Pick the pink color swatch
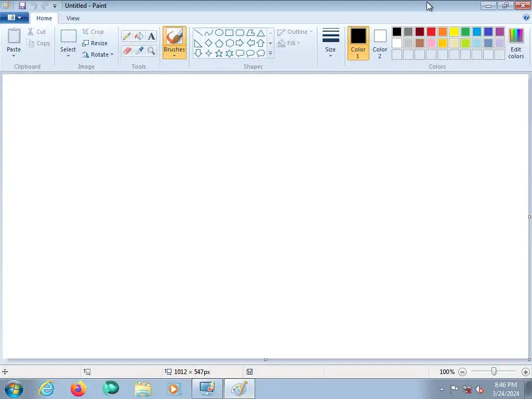The height and width of the screenshot is (399, 532). coord(431,43)
